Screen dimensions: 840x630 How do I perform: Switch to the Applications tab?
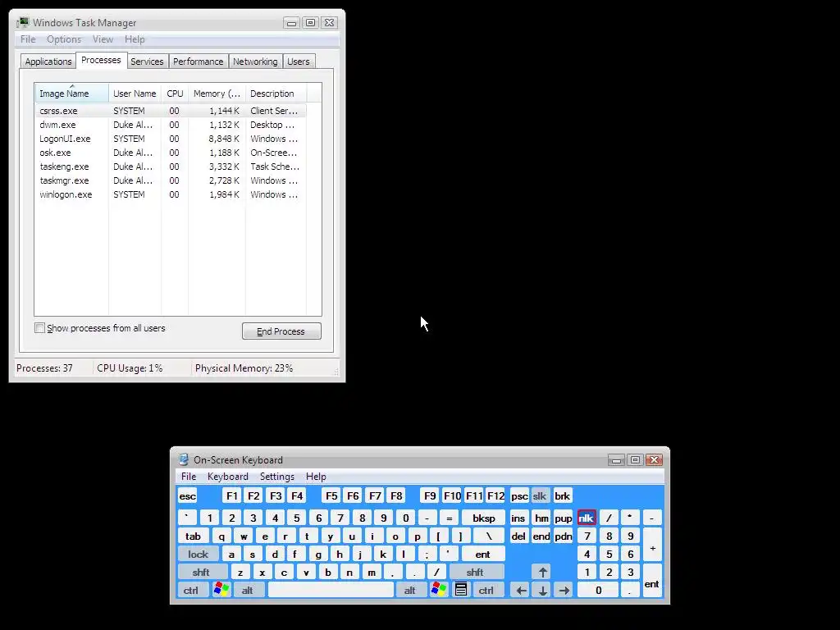48,61
